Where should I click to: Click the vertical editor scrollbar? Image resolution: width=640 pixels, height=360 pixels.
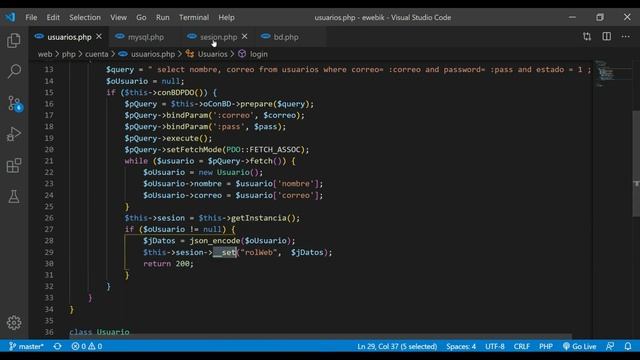(636, 163)
